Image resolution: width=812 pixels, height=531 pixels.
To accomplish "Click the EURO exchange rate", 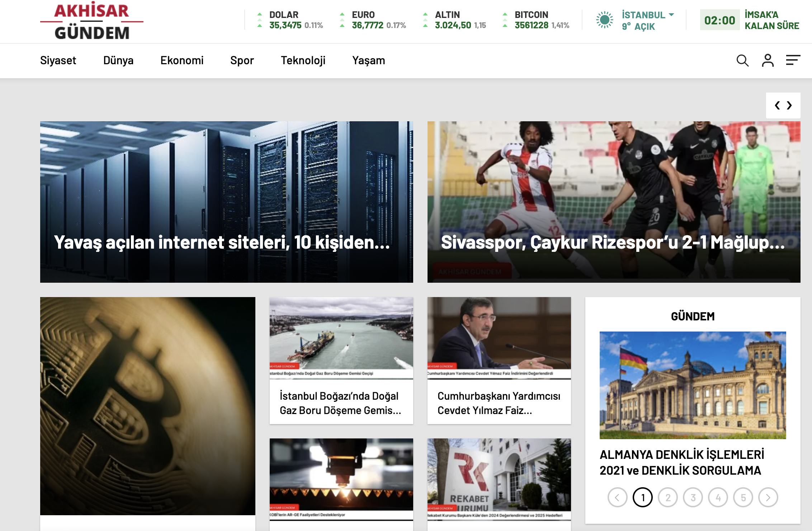I will pos(373,20).
